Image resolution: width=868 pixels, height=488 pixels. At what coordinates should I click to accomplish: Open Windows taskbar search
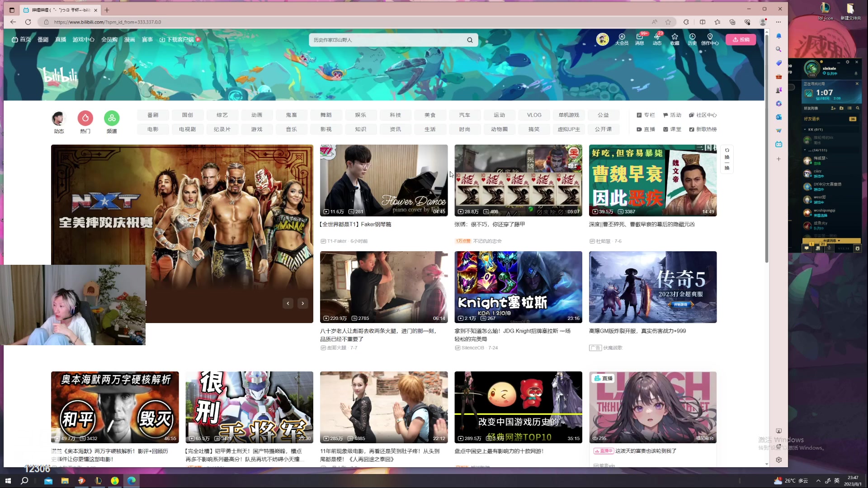pos(24,481)
